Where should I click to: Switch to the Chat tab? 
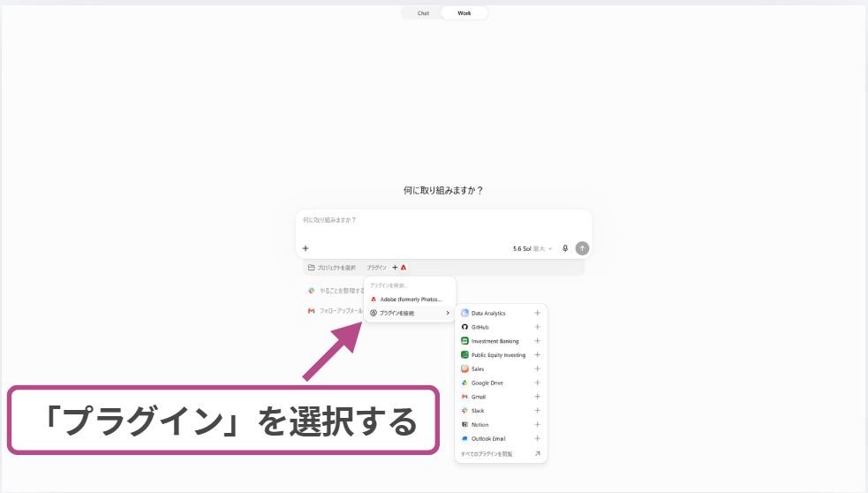[x=423, y=13]
